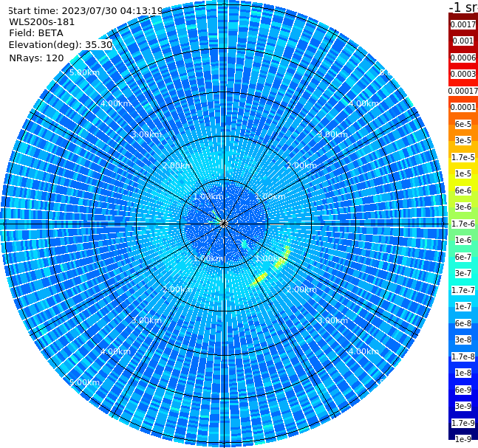Pick the green colorbar band behind 6e-7

point(463,250)
